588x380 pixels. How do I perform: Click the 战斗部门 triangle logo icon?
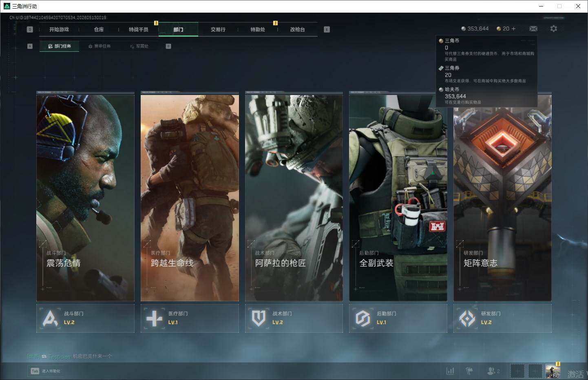coord(50,318)
